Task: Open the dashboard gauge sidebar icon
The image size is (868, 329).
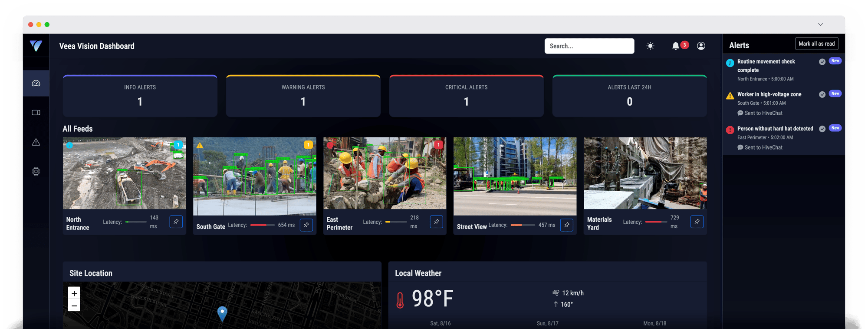Action: (36, 83)
